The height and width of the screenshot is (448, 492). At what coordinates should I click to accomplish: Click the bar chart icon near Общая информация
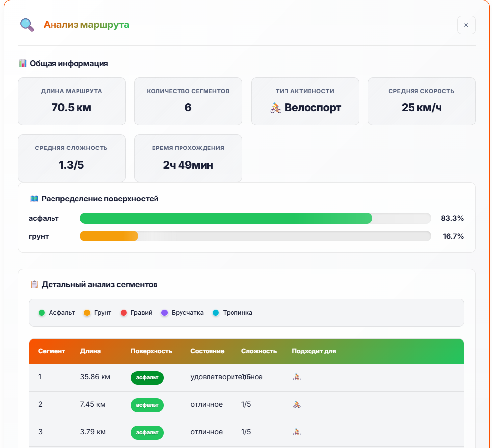click(23, 63)
